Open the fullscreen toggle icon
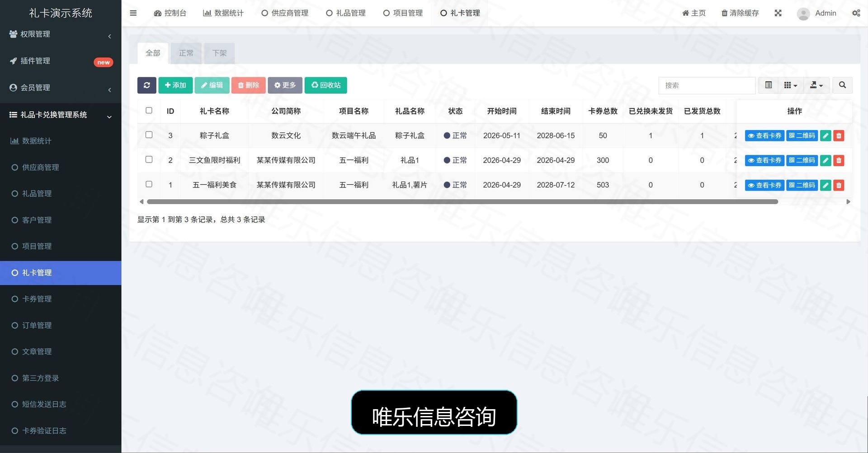 coord(778,13)
